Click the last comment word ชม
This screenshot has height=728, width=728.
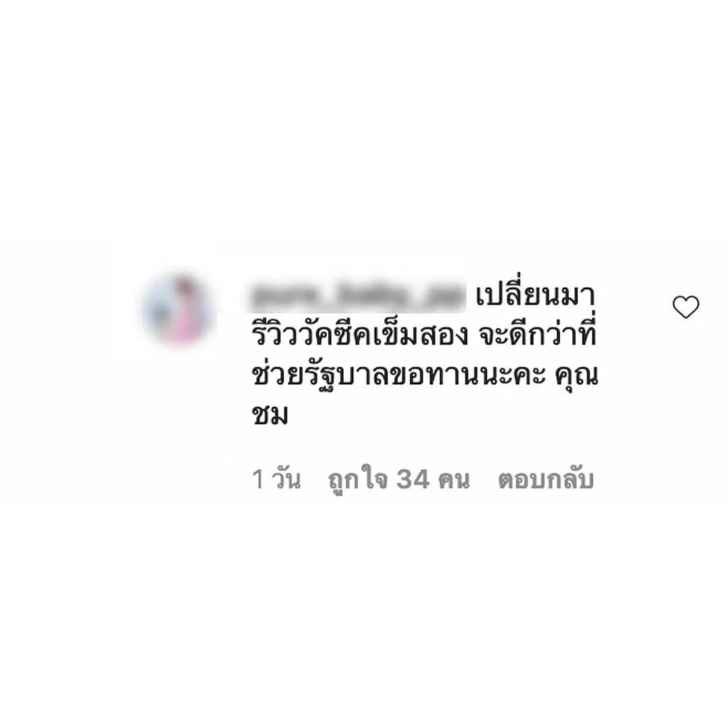[270, 414]
